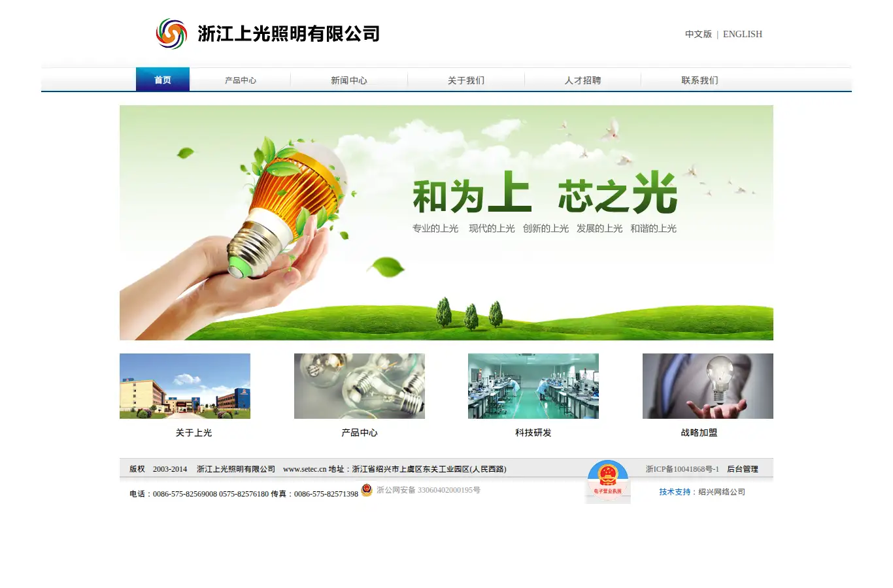This screenshot has width=893, height=588.
Task: Click the police badge icon in the footer
Action: click(367, 490)
